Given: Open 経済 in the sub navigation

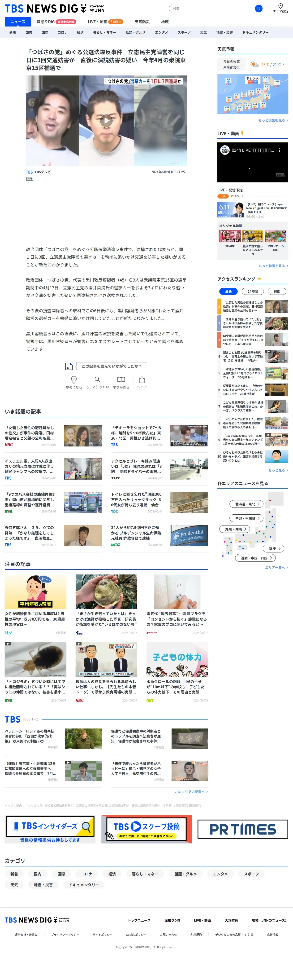Looking at the screenshot, I should [80, 32].
